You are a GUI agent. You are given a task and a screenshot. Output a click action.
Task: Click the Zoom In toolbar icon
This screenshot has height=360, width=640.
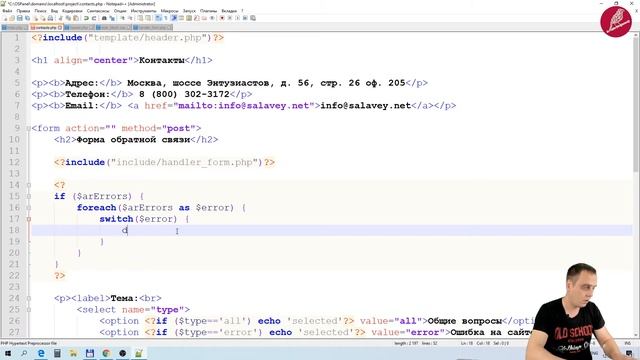(x=122, y=18)
